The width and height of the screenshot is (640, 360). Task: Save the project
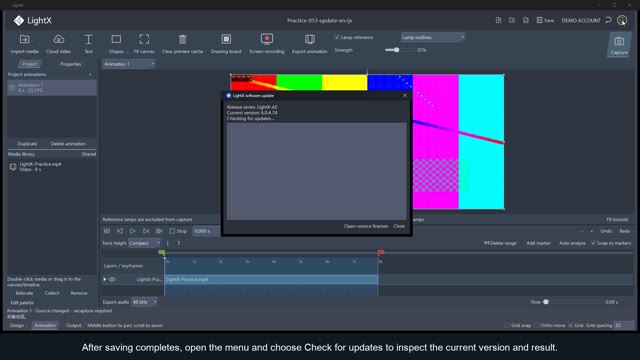545,20
